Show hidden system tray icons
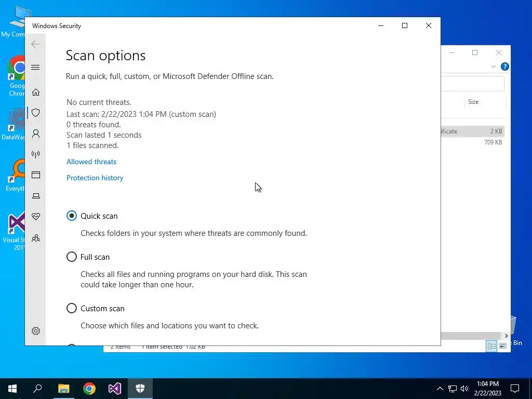532x399 pixels. 440,389
